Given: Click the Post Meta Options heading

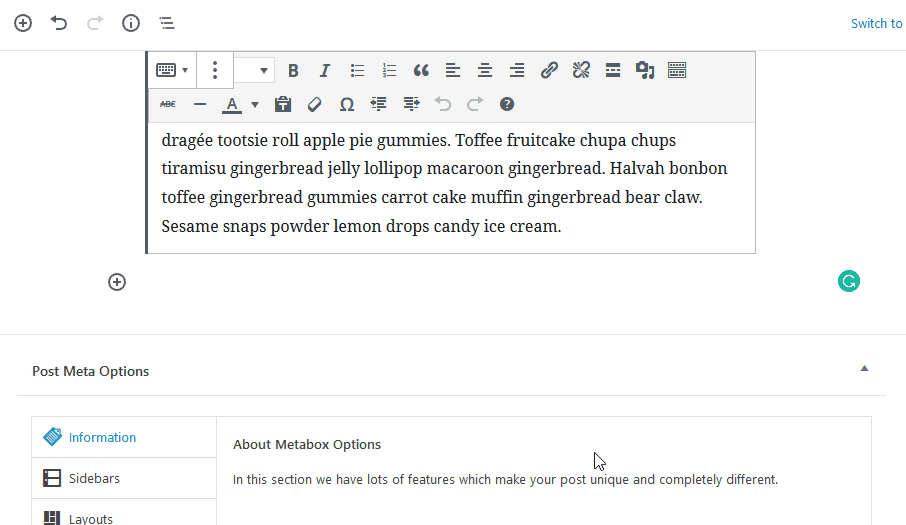Looking at the screenshot, I should click(91, 371).
